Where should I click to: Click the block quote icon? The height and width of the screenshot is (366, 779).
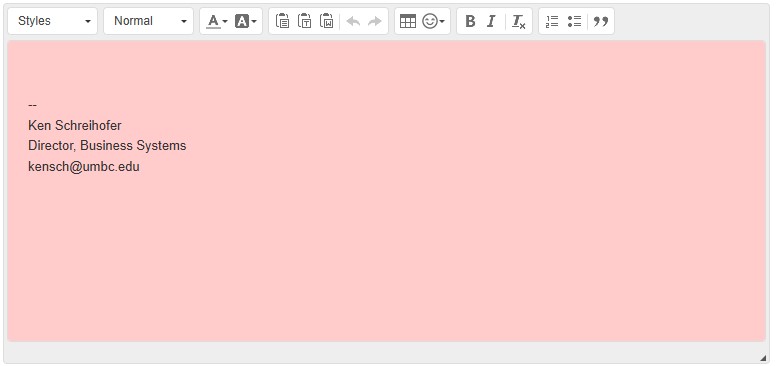601,21
